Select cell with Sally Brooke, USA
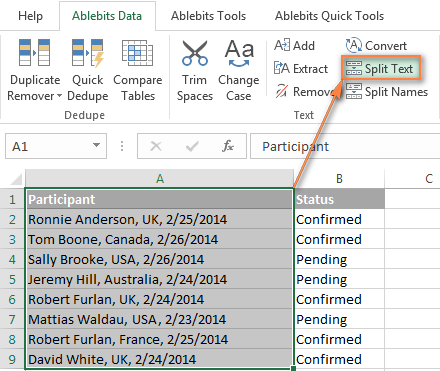This screenshot has height=371, width=440. [x=159, y=259]
